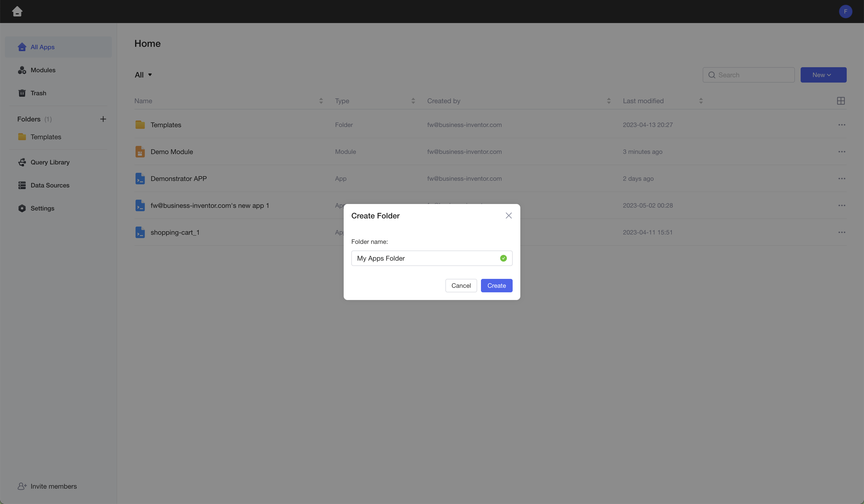Click the home logo icon in top bar
This screenshot has width=864, height=504.
17,11
